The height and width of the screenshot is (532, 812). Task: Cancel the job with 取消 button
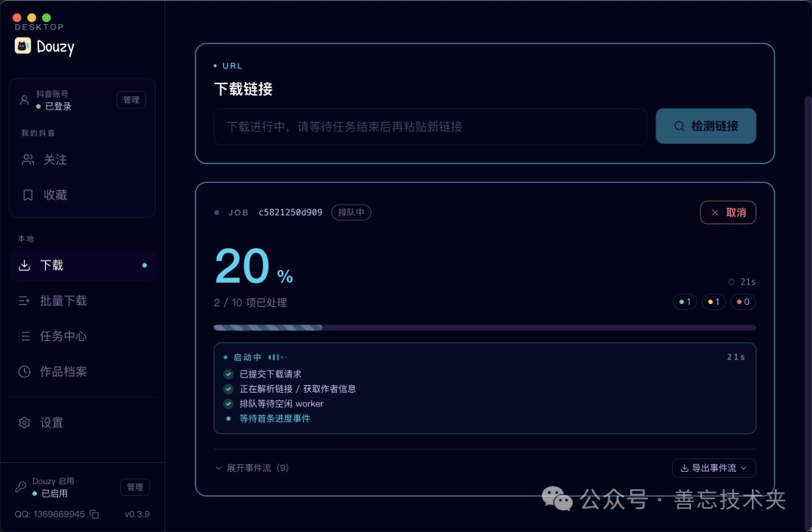coord(728,213)
